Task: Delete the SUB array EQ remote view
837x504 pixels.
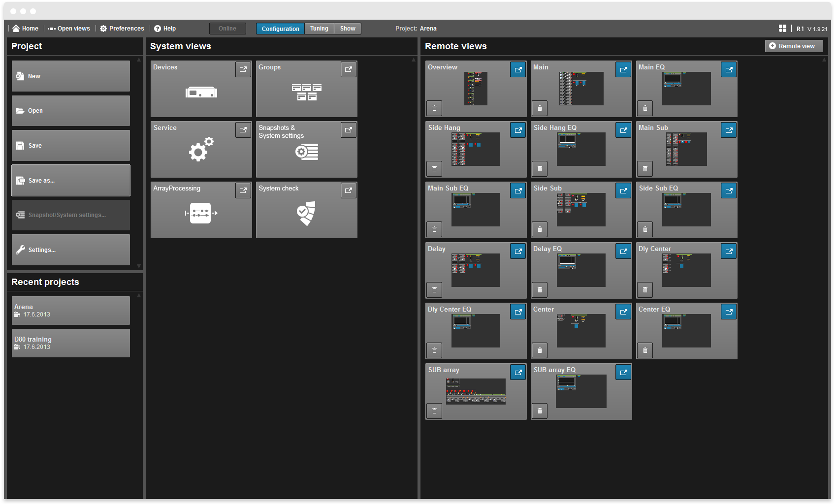Action: [x=540, y=411]
